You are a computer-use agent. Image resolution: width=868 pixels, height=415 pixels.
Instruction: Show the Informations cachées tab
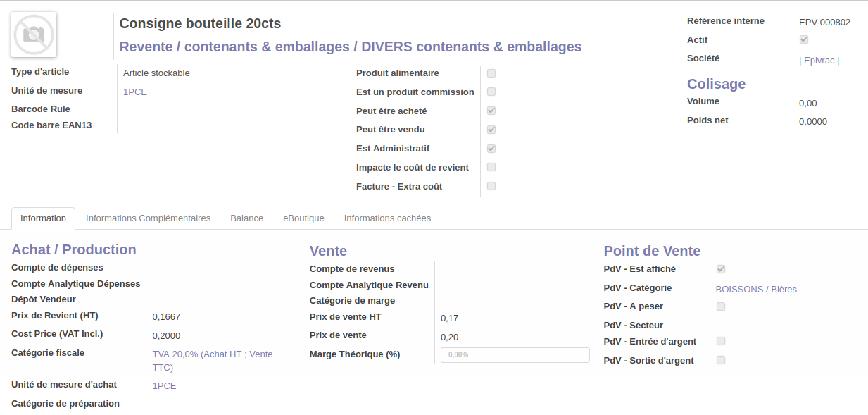[387, 218]
